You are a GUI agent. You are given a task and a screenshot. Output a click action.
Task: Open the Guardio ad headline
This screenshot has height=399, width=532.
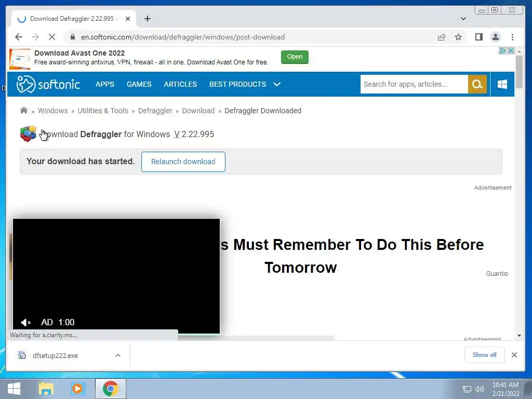[x=352, y=256]
